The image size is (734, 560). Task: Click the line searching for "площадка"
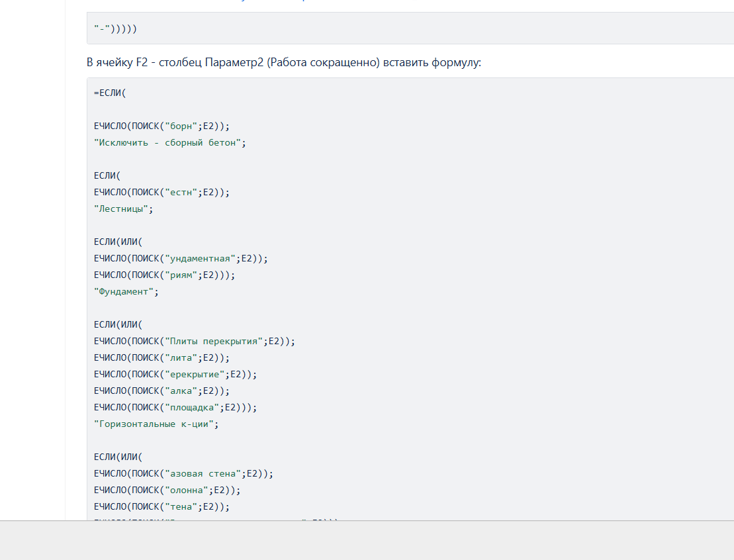(175, 407)
